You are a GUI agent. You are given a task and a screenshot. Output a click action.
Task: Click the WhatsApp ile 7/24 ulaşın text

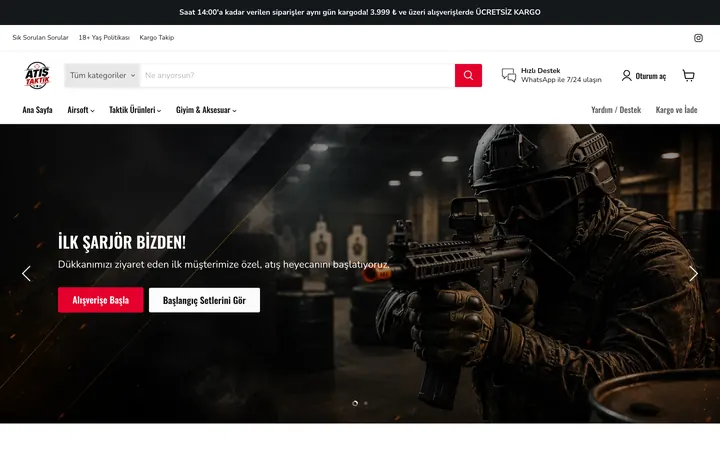(x=561, y=80)
